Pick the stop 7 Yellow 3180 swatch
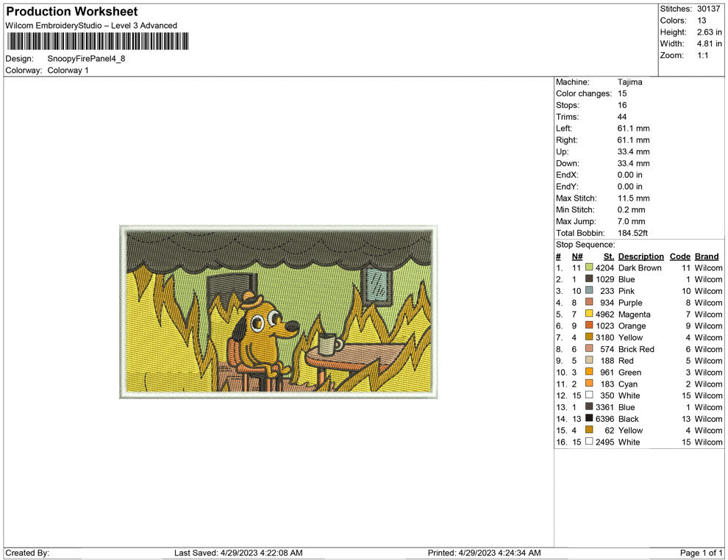 pos(589,337)
